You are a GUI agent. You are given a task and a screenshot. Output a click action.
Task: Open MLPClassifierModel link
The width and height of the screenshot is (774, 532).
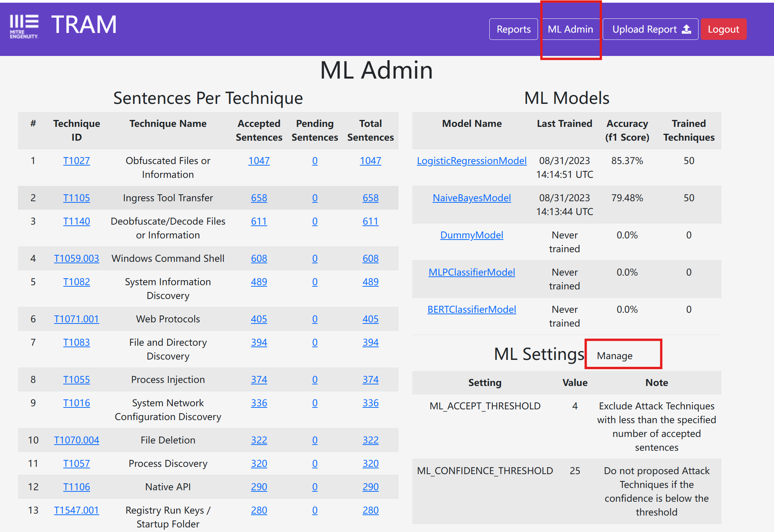coord(471,272)
